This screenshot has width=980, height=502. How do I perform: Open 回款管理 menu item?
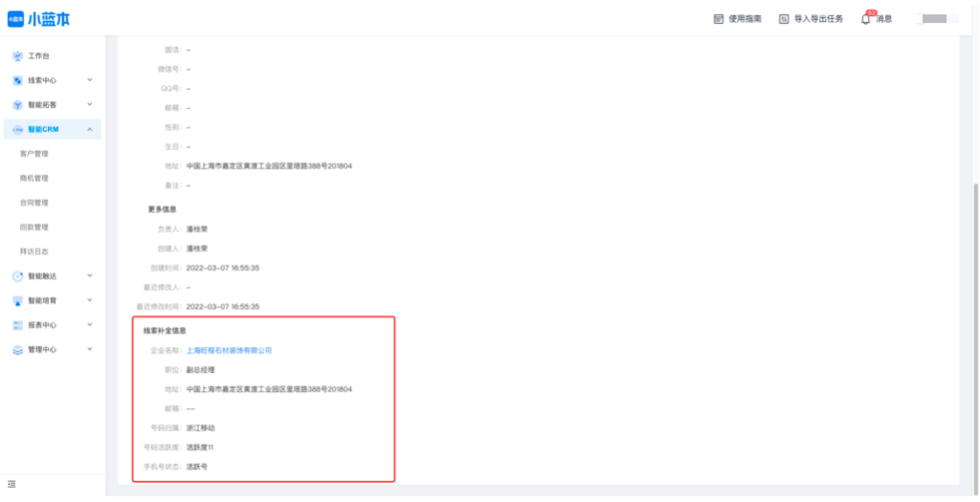[x=33, y=228]
